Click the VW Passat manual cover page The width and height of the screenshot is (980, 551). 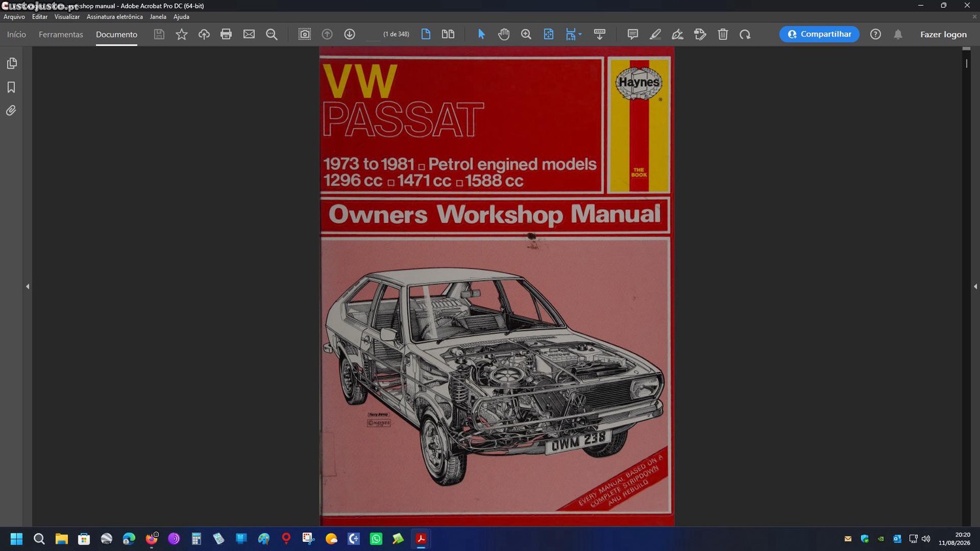(x=497, y=286)
